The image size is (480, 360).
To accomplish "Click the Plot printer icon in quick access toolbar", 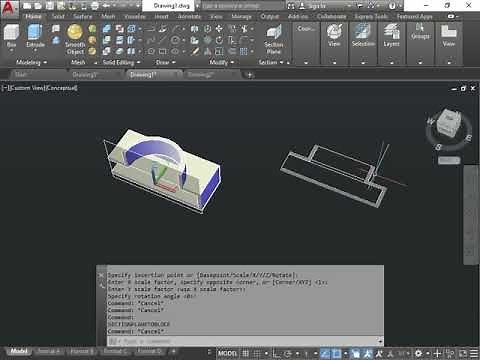I will pyautogui.click(x=95, y=6).
